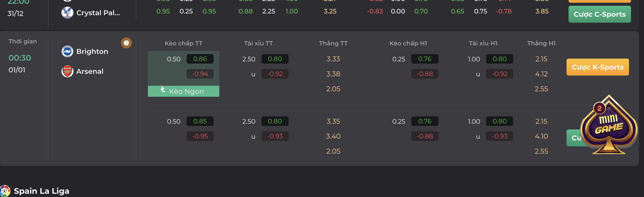644x197 pixels.
Task: Choose the -0.93 Tài xỉu TT under odds
Action: 275,136
